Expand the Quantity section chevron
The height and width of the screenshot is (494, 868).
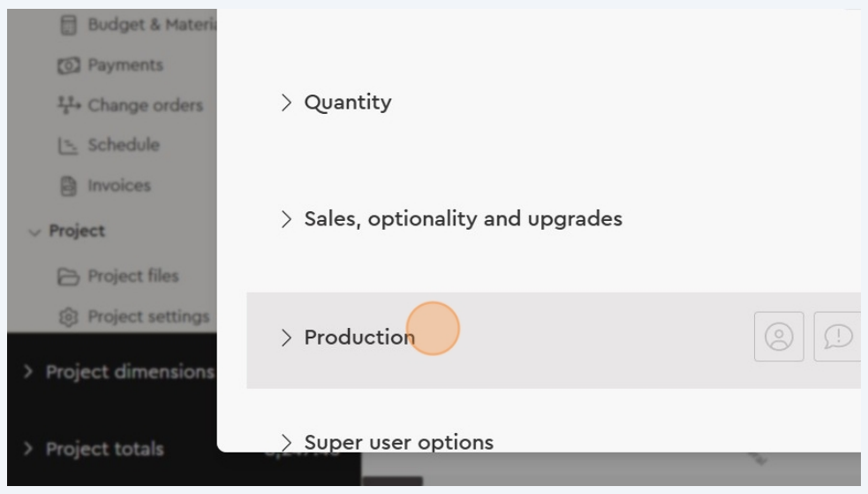coord(286,103)
